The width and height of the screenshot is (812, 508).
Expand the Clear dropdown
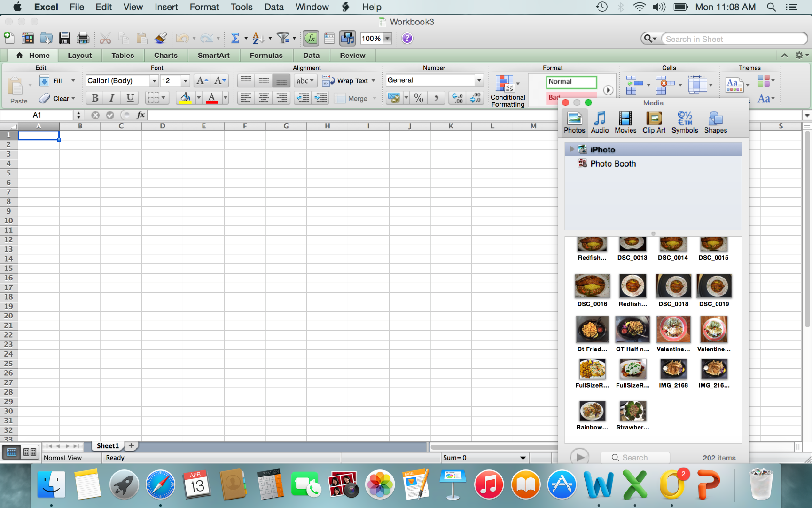tap(73, 98)
